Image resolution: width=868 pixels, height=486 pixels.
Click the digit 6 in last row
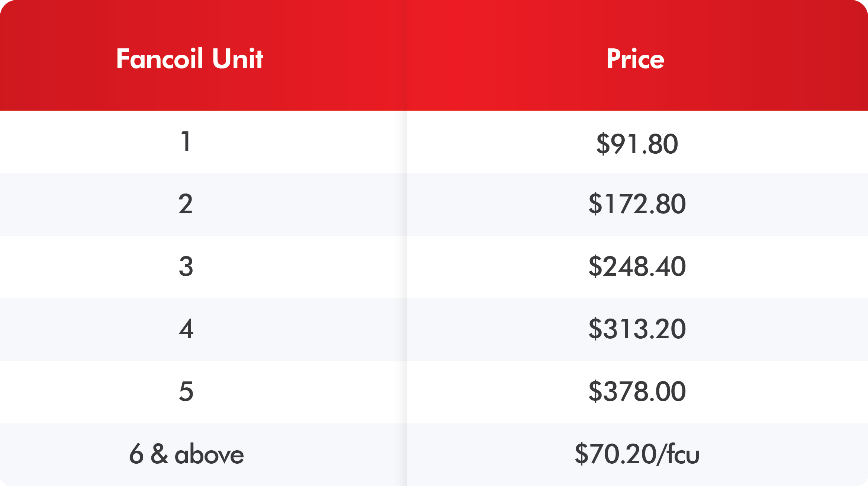[136, 454]
